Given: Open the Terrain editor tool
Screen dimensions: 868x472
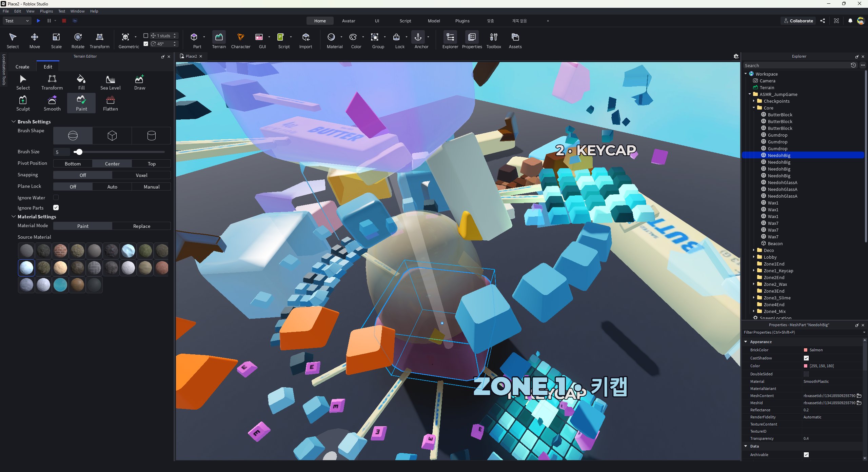Looking at the screenshot, I should pyautogui.click(x=219, y=40).
